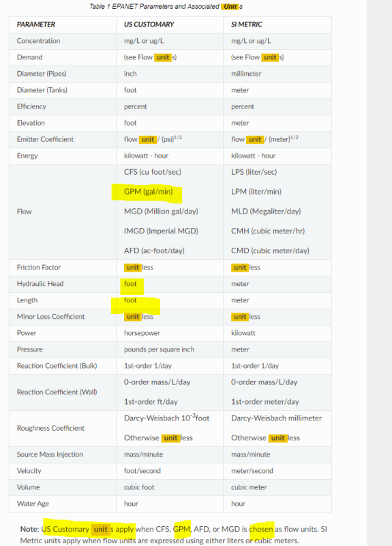
Task: Click the Demand parameter cell
Action: (x=29, y=57)
